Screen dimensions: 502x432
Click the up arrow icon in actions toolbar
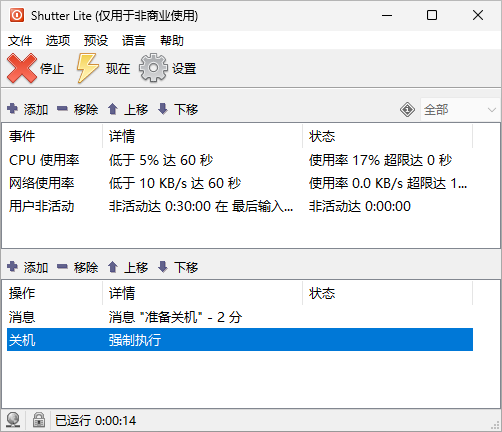[x=113, y=267]
